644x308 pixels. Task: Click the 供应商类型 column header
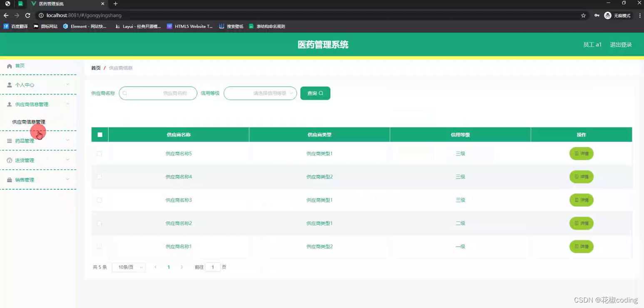pos(319,135)
